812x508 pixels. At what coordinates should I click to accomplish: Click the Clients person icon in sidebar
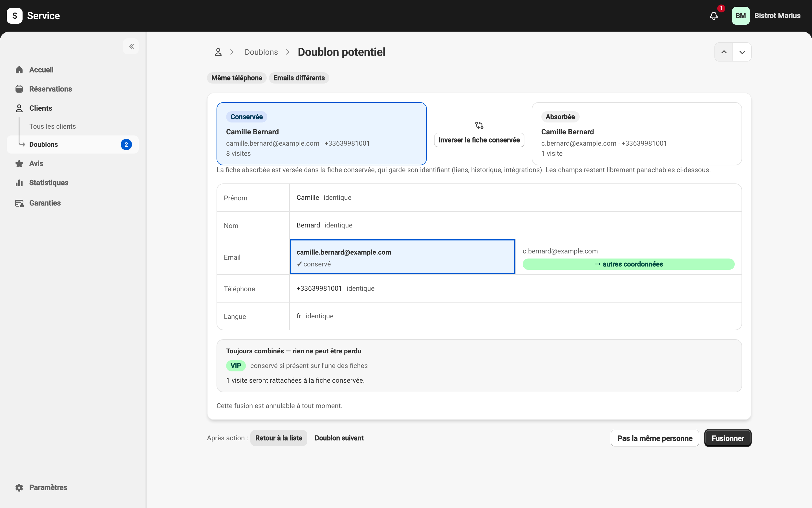click(x=19, y=108)
